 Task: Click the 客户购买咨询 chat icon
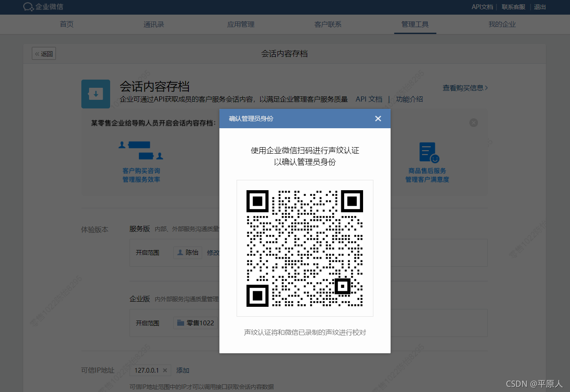(141, 150)
